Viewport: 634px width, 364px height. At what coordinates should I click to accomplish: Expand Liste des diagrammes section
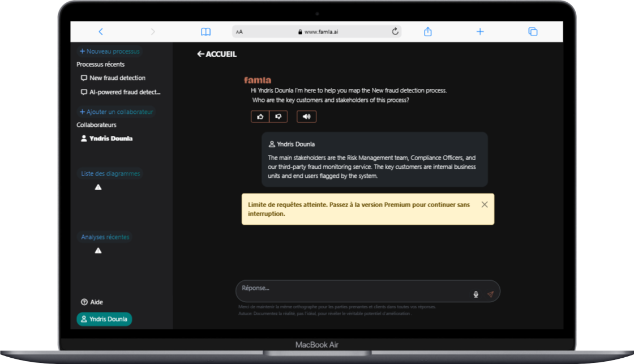click(110, 173)
